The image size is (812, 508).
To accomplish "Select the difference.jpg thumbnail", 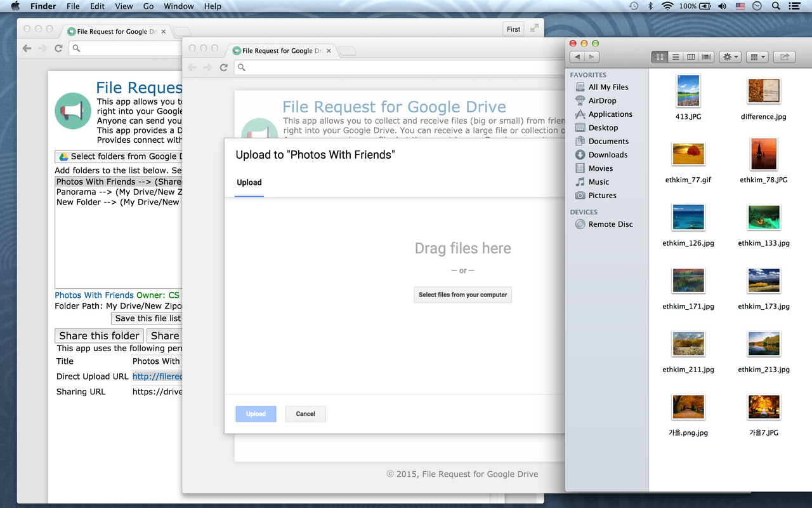I will (x=764, y=91).
